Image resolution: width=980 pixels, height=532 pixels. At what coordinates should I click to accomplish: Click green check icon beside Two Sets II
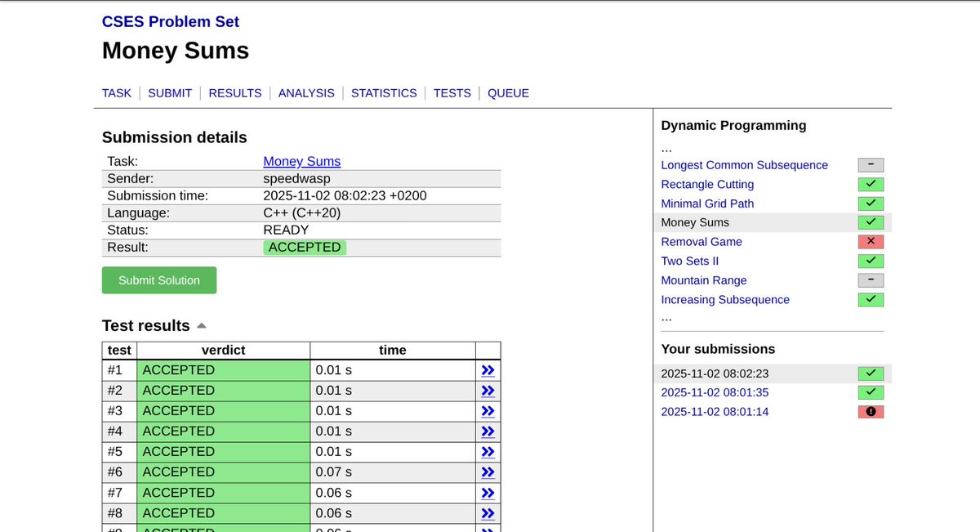(871, 262)
